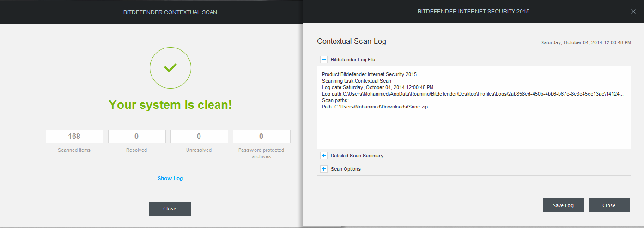Click the X icon of Internet Security window
The height and width of the screenshot is (228, 644).
(x=633, y=12)
